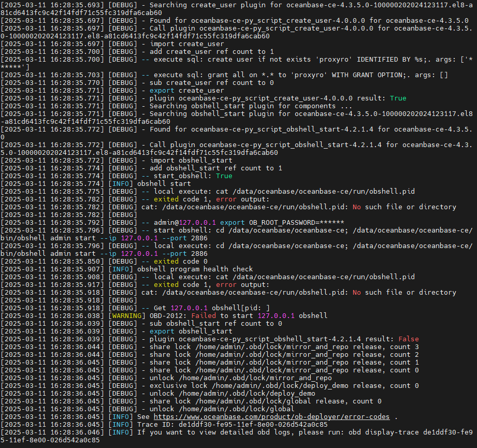Click timestamp 16:28:36.046 on last log entry
This screenshot has width=477, height=448.
77,432
